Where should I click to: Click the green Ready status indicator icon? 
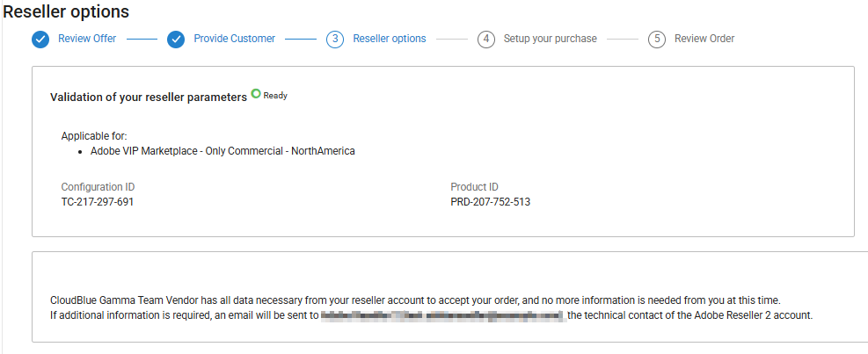[256, 93]
